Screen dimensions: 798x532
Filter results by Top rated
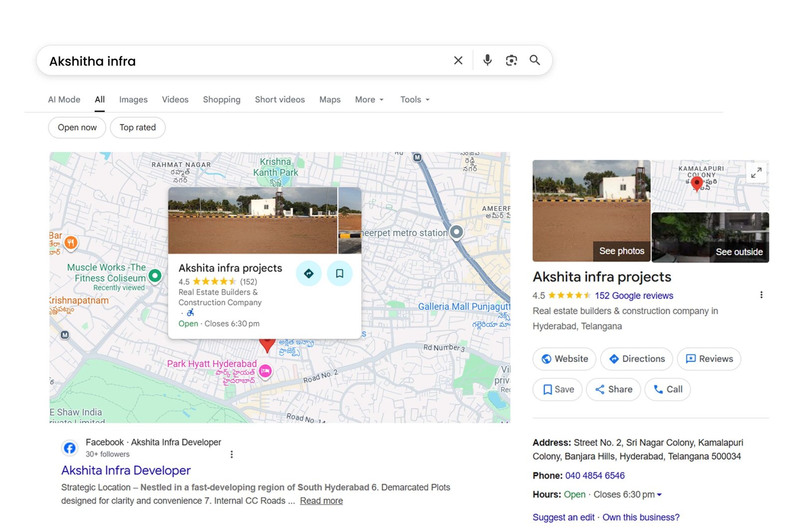pyautogui.click(x=138, y=127)
